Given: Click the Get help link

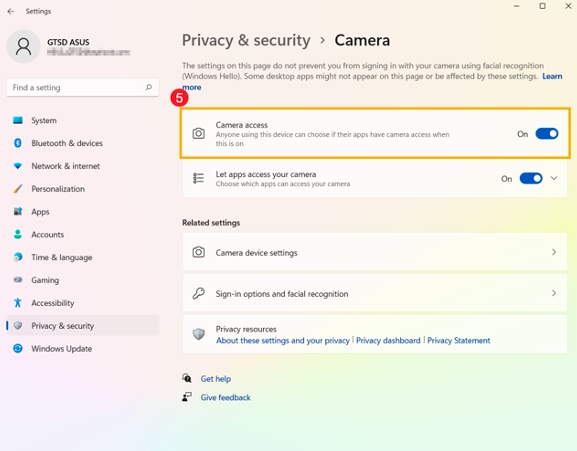Looking at the screenshot, I should pos(216,379).
